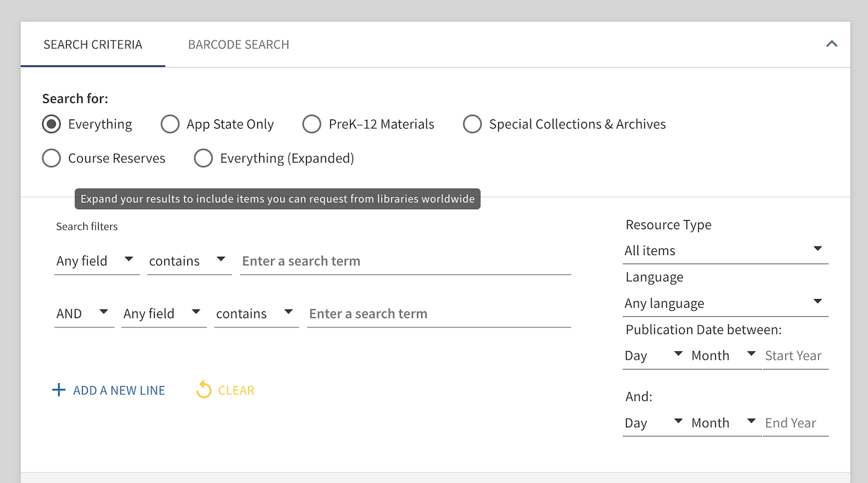The height and width of the screenshot is (483, 868).
Task: Switch to the Barcode Search tab
Action: [238, 45]
